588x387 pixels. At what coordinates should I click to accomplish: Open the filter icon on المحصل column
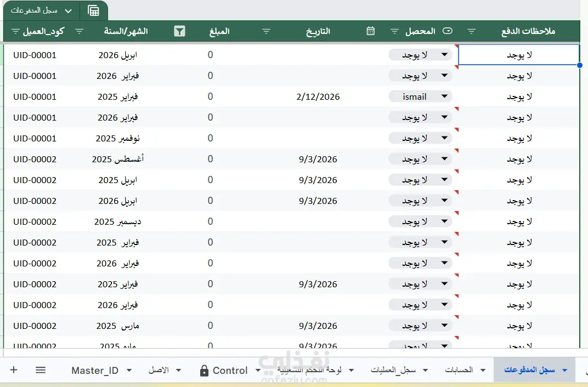394,31
